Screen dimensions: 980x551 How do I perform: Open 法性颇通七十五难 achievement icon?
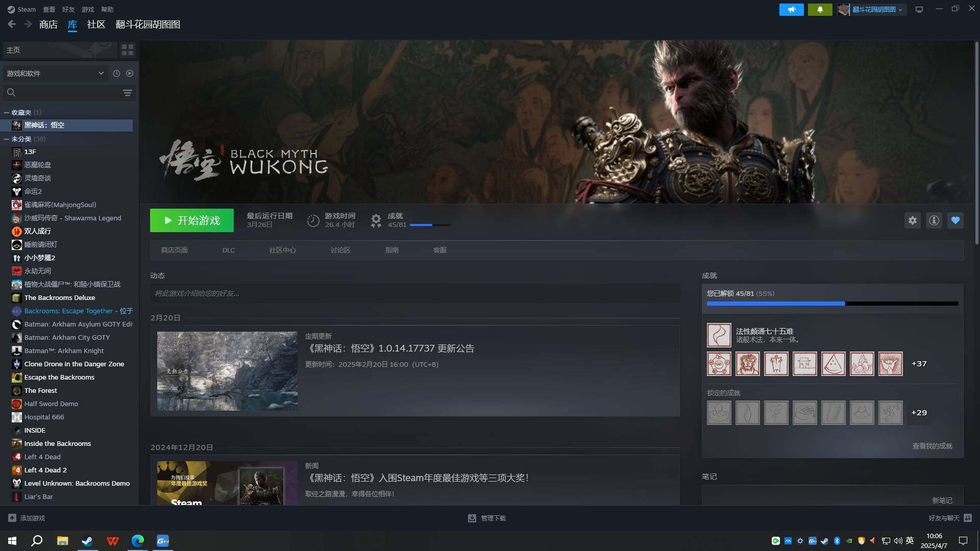pyautogui.click(x=719, y=335)
